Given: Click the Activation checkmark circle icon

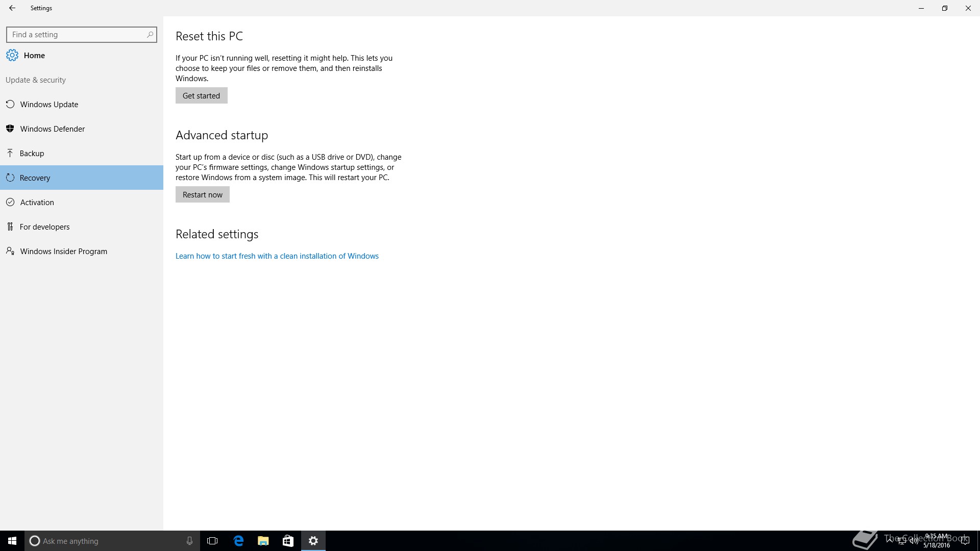Looking at the screenshot, I should 10,202.
